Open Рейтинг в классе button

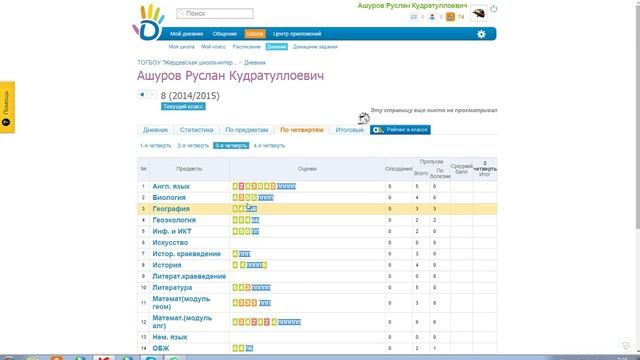[400, 130]
